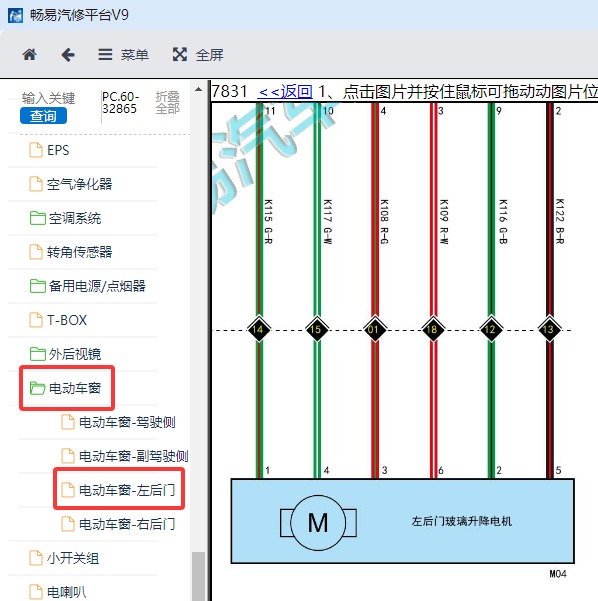This screenshot has height=601, width=598.
Task: Click the 畅易汽修平台V9 app icon
Action: pyautogui.click(x=15, y=15)
